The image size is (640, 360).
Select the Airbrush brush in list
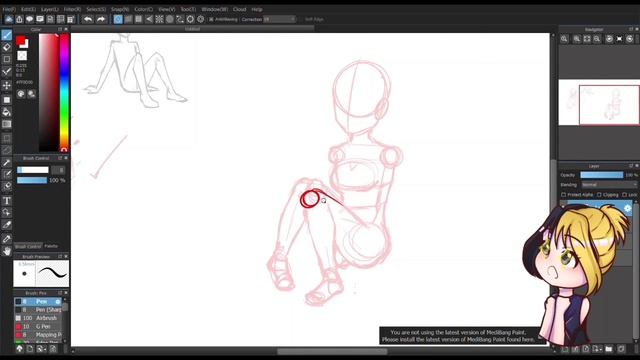click(x=38, y=318)
